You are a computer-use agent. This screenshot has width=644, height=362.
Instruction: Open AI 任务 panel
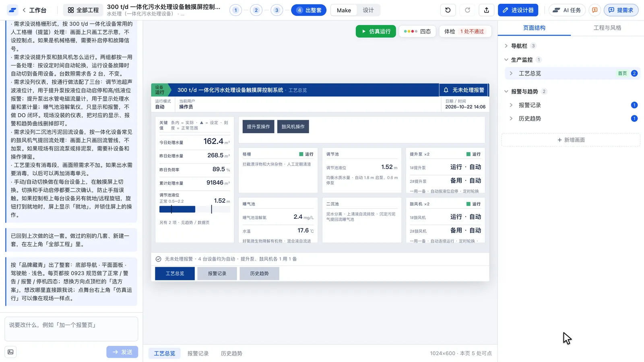click(x=567, y=10)
